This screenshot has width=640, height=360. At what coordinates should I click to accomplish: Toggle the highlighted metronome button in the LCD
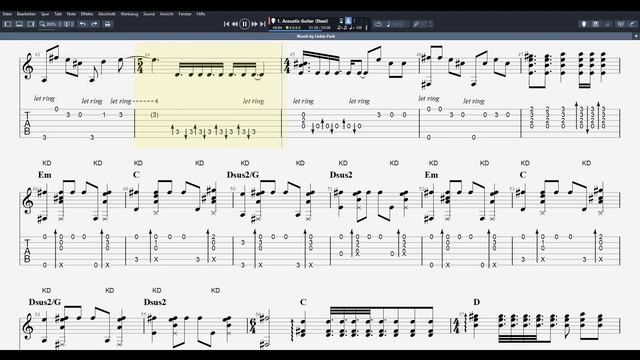point(349,20)
